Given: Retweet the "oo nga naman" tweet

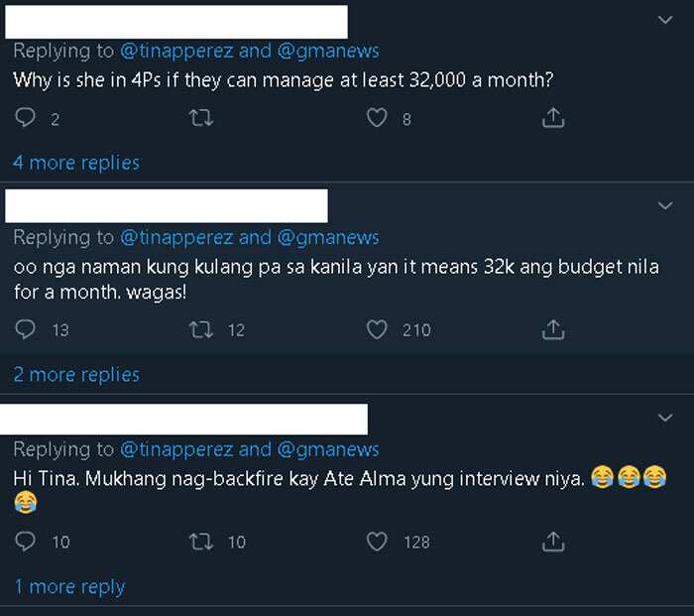Looking at the screenshot, I should pos(201,330).
